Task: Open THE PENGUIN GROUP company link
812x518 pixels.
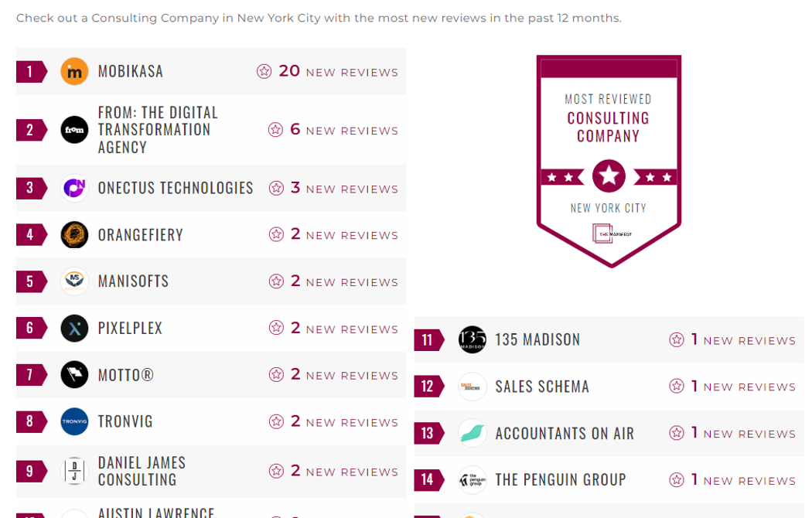Action: tap(561, 480)
